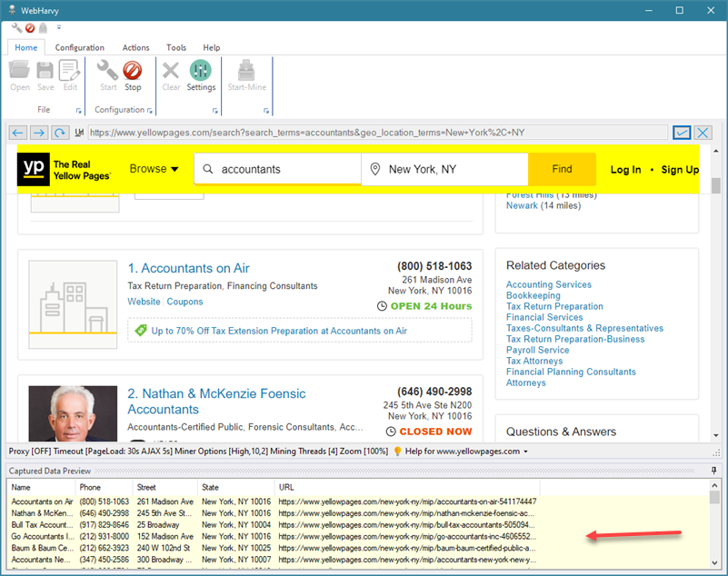Screen dimensions: 728x576
Task: Pin the Captured Data Preview panel
Action: point(713,470)
